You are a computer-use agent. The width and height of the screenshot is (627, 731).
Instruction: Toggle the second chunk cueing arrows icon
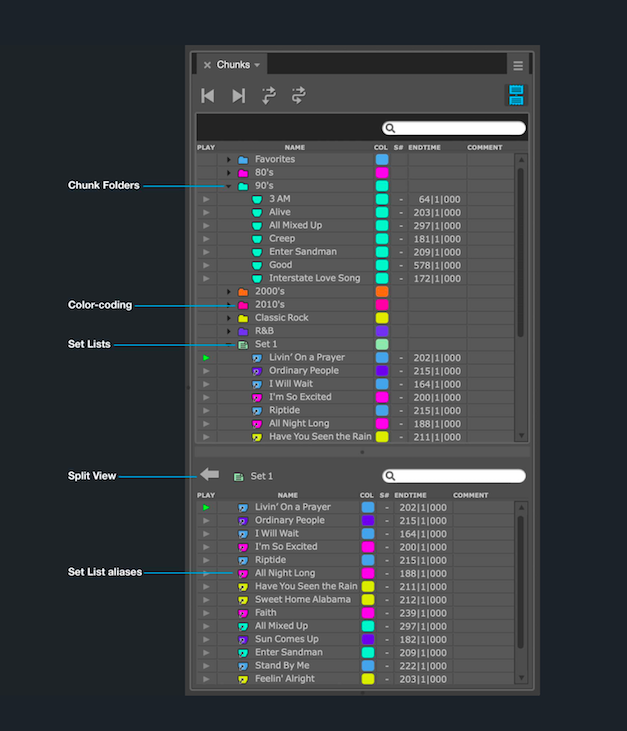pos(298,96)
